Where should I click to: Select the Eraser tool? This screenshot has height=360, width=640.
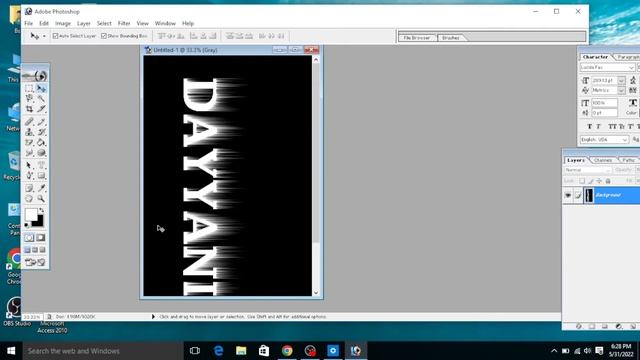29,142
